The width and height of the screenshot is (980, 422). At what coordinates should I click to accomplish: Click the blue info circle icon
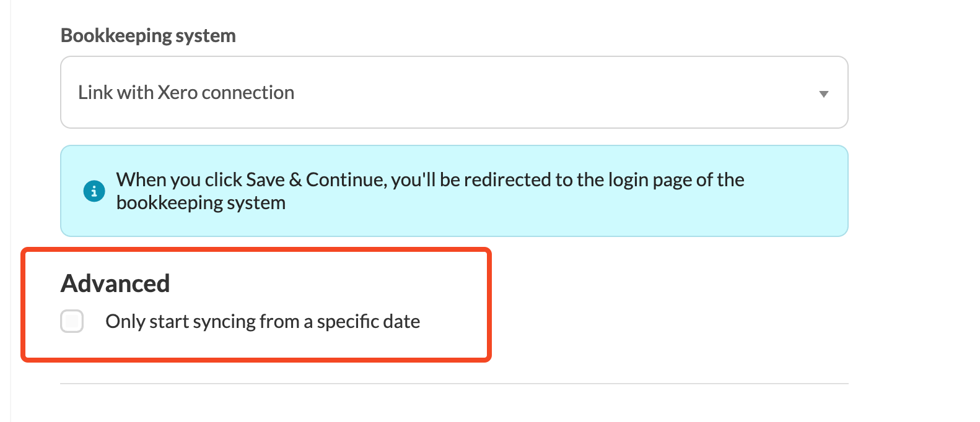point(94,191)
